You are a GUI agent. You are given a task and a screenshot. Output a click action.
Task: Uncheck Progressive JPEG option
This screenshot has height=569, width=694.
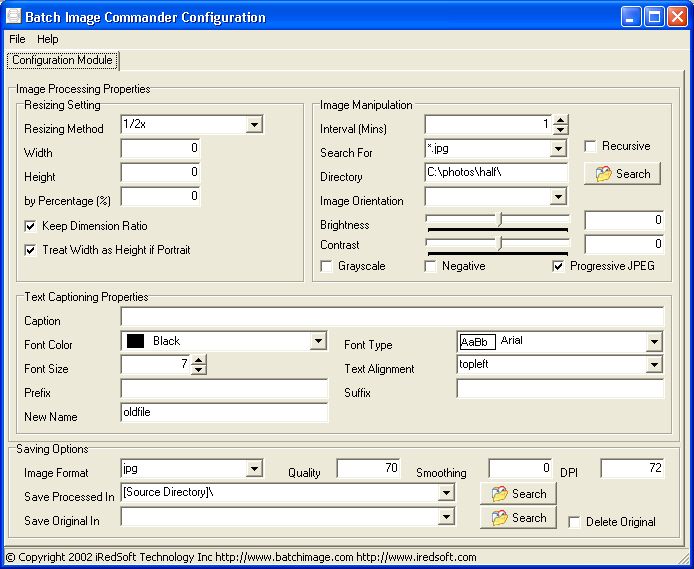[559, 266]
